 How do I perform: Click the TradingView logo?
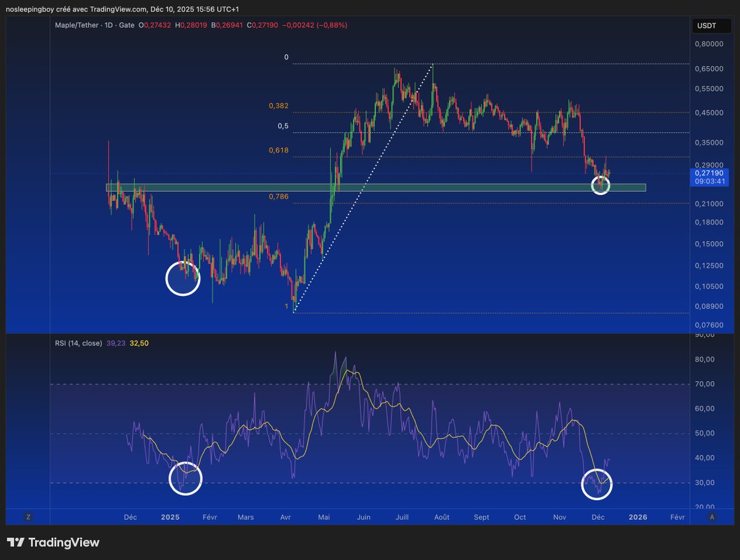coord(53,543)
